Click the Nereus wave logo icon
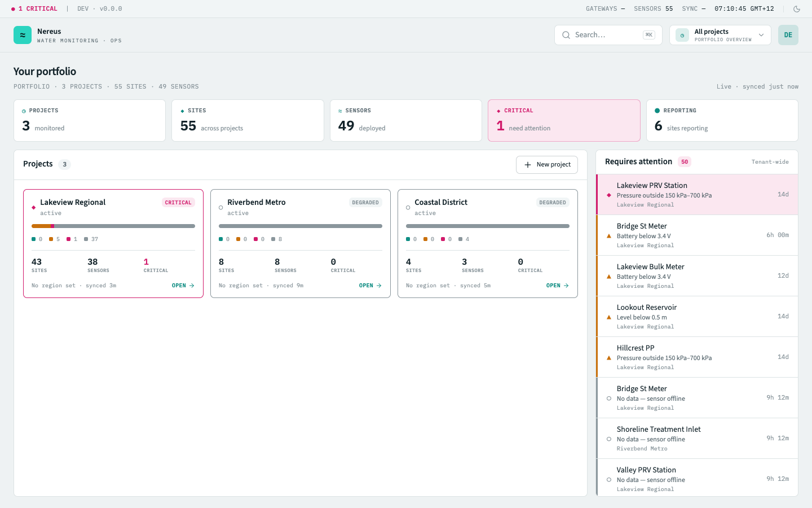The image size is (812, 508). (x=23, y=35)
